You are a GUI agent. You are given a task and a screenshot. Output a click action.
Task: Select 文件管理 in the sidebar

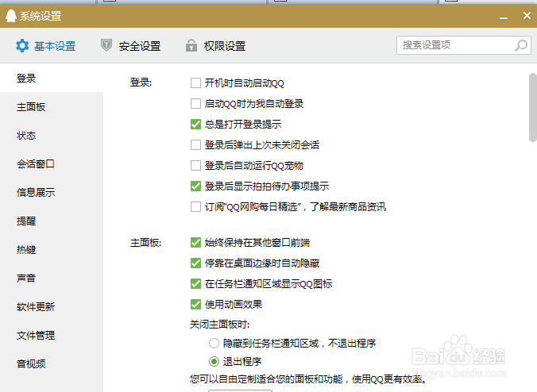click(52, 335)
